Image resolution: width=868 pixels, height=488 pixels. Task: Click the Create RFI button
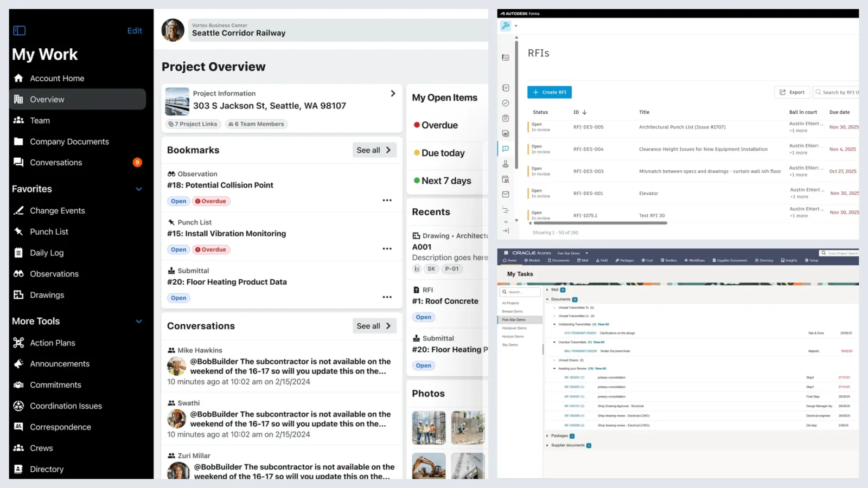point(550,92)
